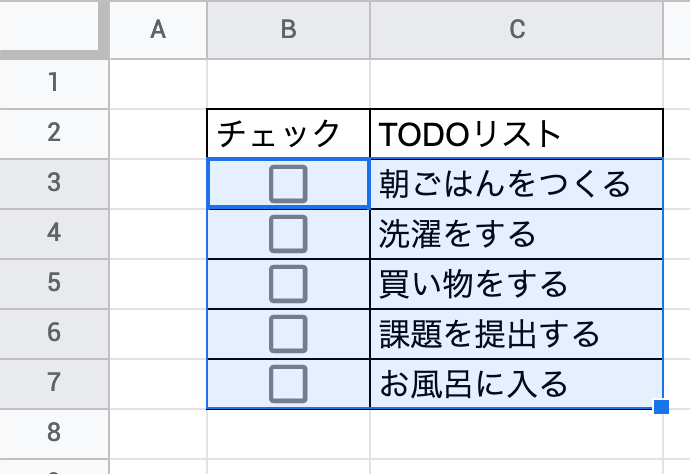Select row 2 header
This screenshot has width=690, height=474.
[54, 134]
